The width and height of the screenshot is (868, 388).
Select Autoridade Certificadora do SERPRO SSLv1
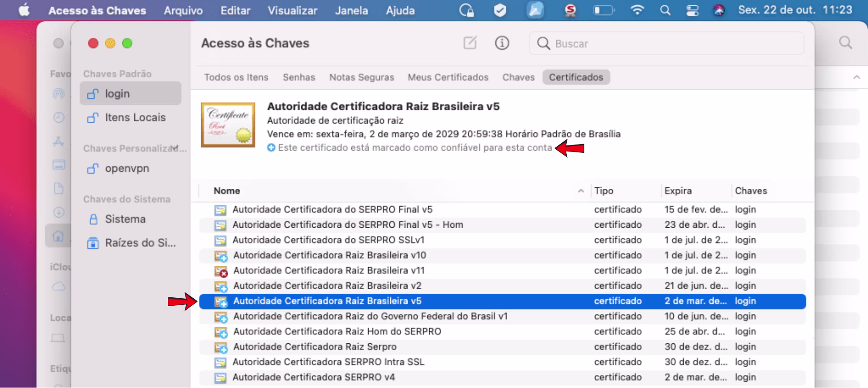(502, 240)
